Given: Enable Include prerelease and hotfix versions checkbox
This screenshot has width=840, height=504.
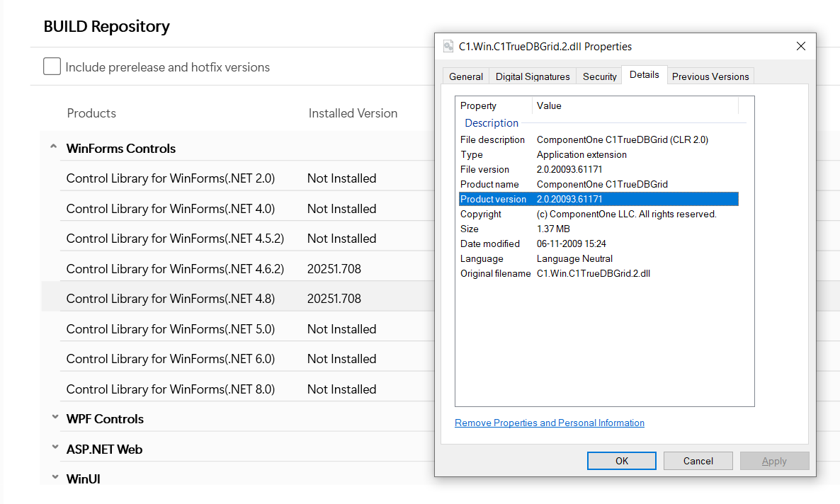Looking at the screenshot, I should pos(52,67).
